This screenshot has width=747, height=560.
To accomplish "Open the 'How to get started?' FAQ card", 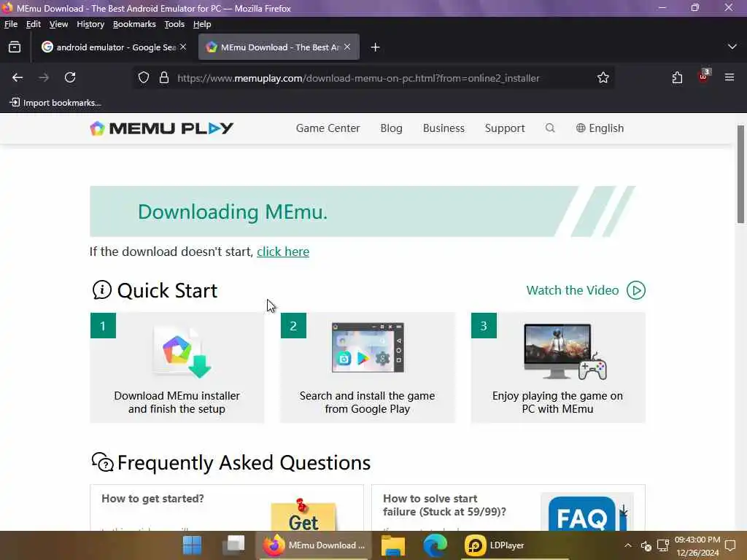I will pyautogui.click(x=227, y=507).
